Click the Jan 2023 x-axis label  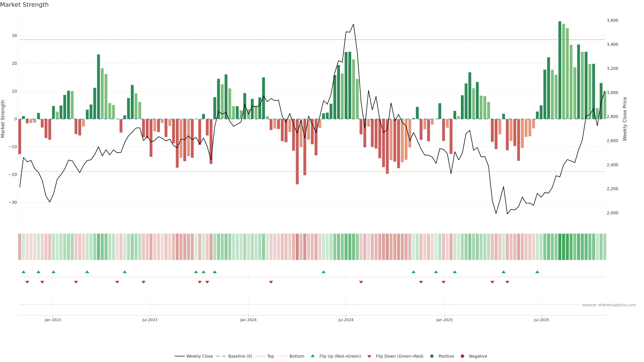click(53, 320)
